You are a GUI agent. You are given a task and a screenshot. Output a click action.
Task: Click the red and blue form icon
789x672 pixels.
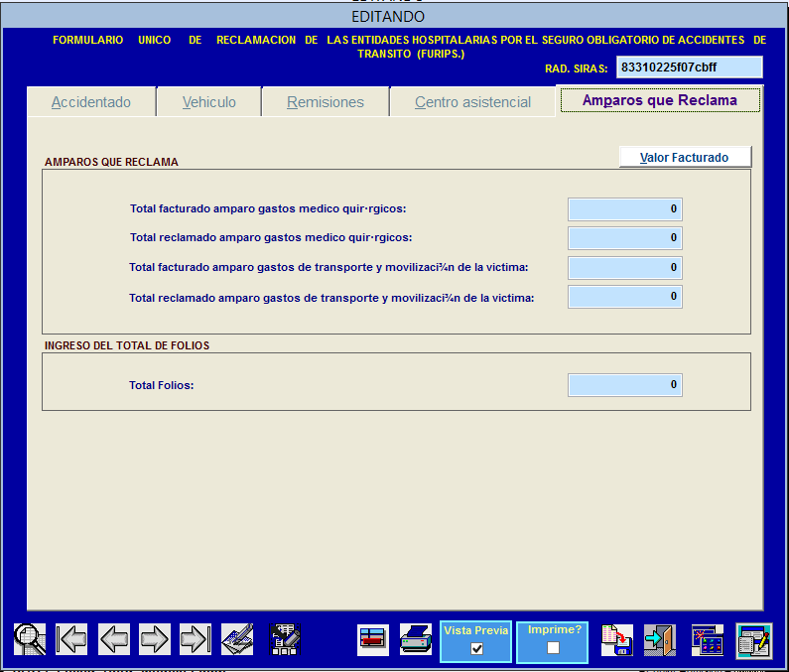(373, 640)
